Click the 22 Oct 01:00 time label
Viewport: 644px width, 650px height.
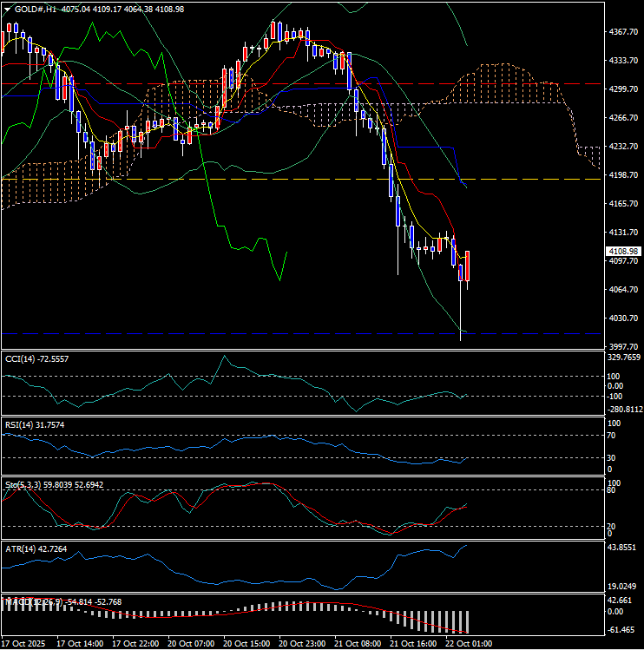click(x=467, y=644)
